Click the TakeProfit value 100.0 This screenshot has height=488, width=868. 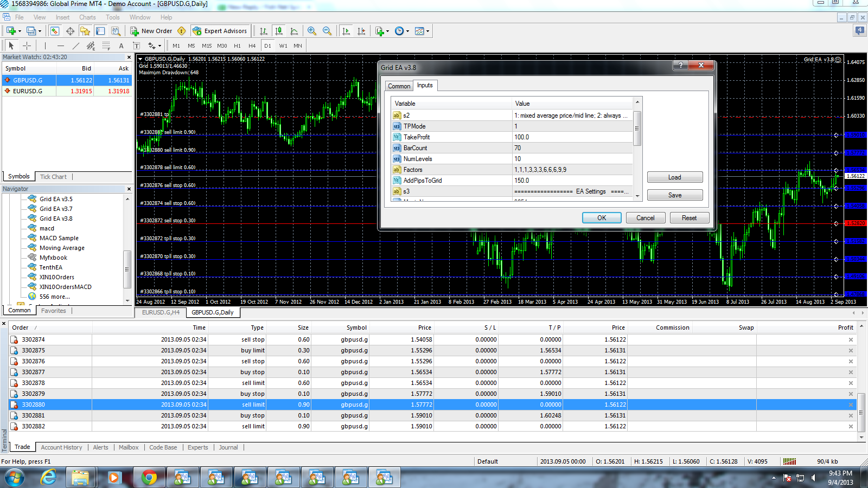point(573,137)
